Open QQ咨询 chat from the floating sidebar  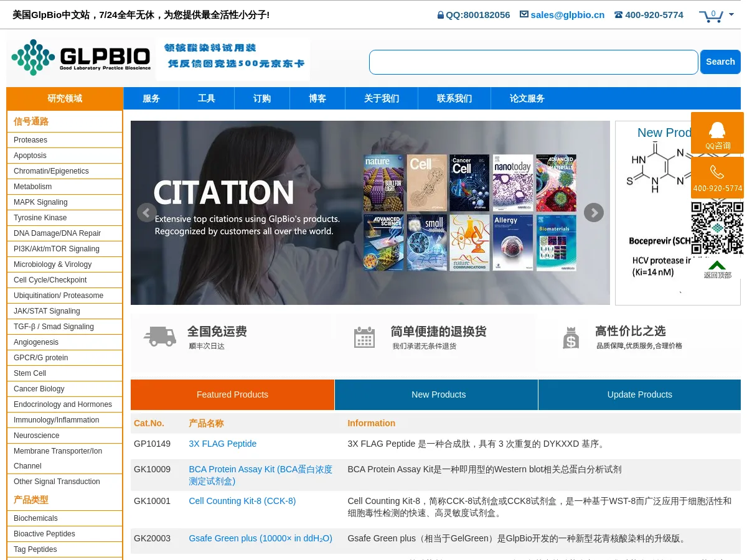717,133
